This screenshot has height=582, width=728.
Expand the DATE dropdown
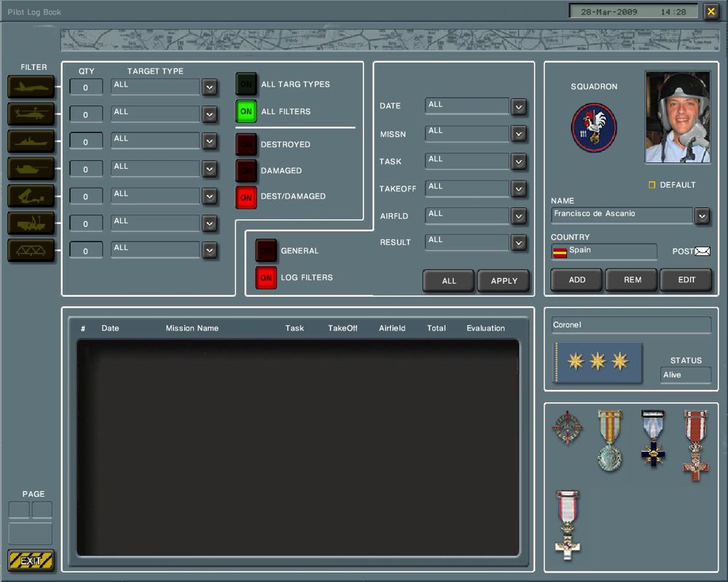[518, 107]
